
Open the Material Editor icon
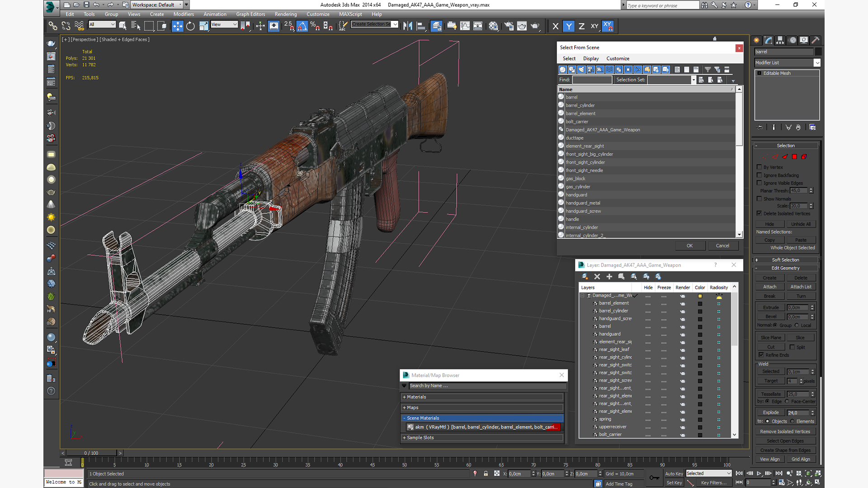pyautogui.click(x=493, y=26)
